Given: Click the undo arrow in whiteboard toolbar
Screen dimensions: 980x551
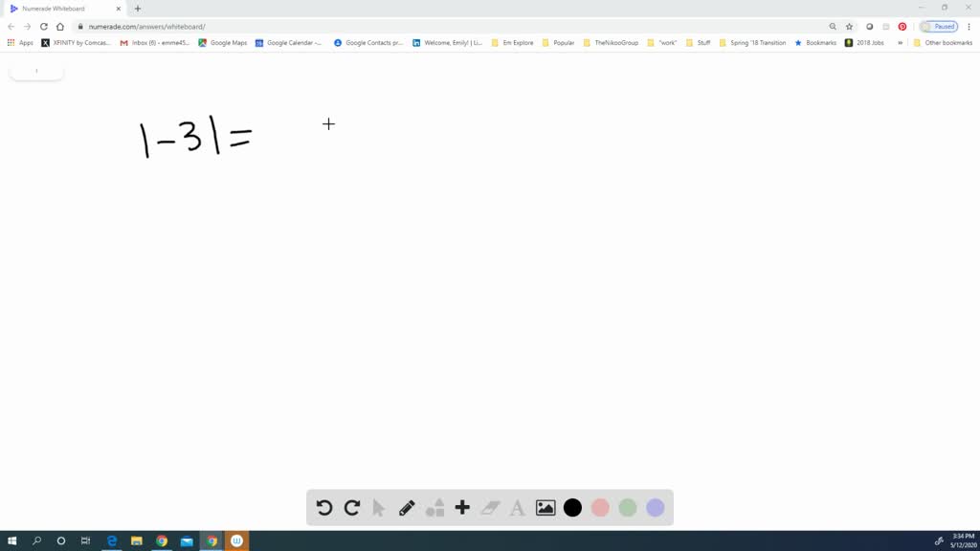Looking at the screenshot, I should coord(323,507).
